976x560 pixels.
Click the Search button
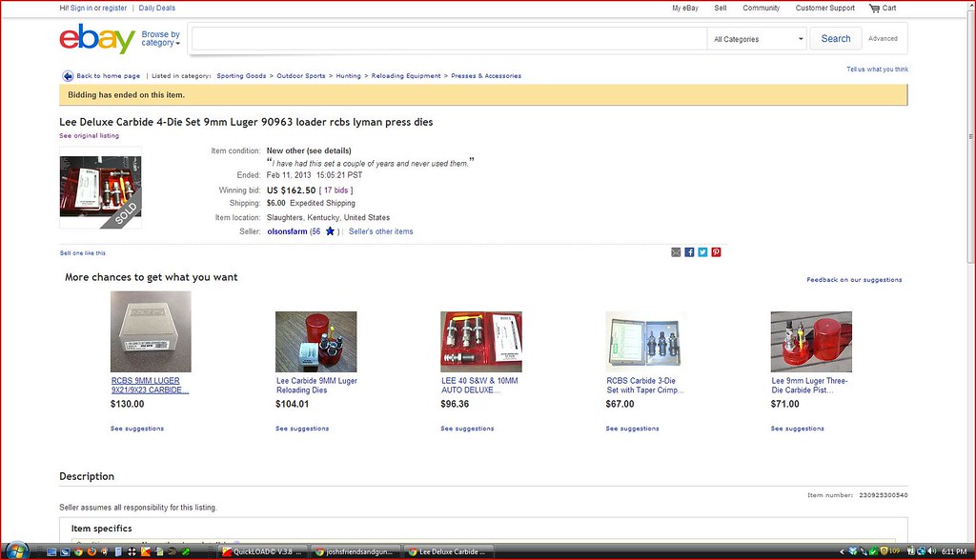pyautogui.click(x=835, y=39)
